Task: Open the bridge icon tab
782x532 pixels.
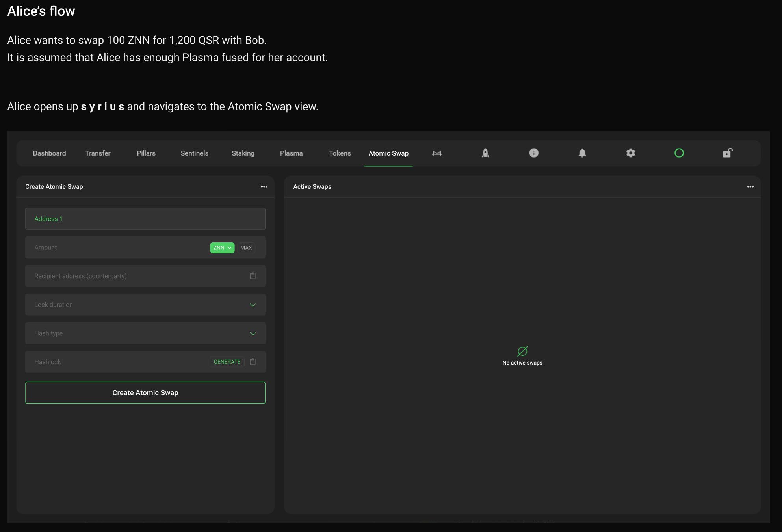Action: pyautogui.click(x=437, y=153)
